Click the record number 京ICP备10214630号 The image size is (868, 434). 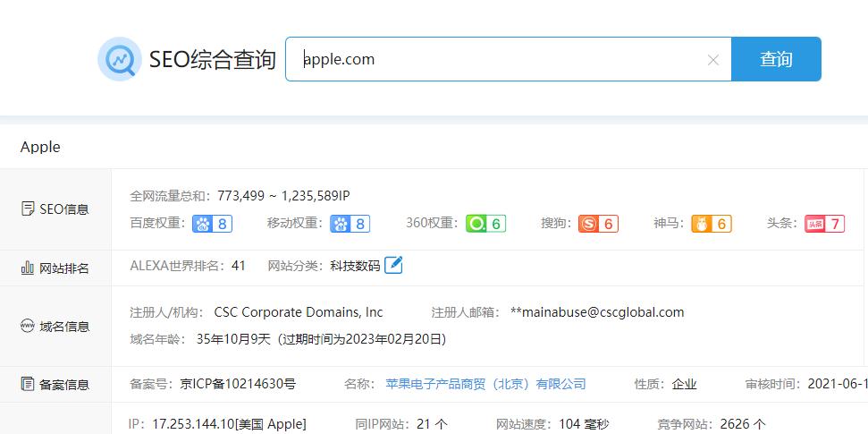(x=238, y=384)
